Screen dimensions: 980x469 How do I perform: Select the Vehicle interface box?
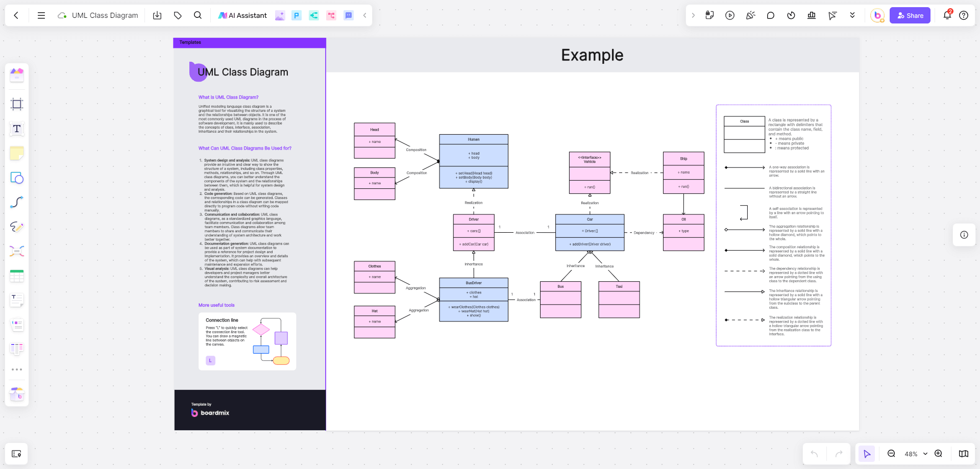tap(590, 173)
